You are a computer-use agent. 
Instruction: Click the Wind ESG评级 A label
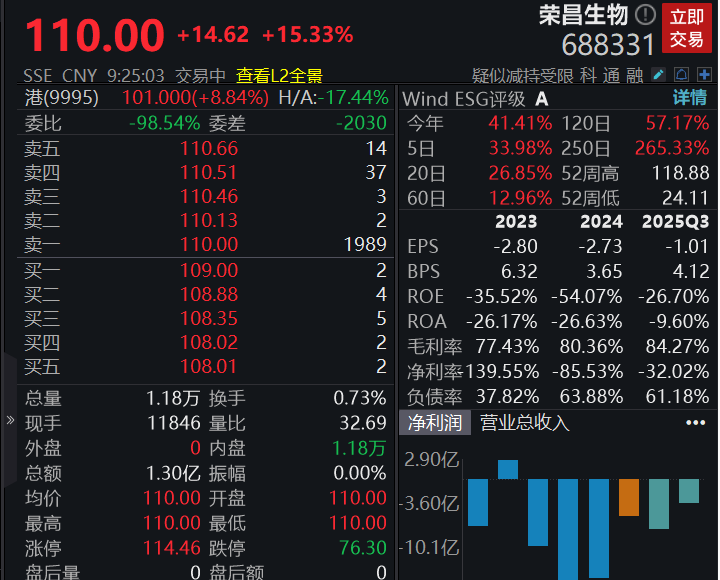click(x=475, y=99)
